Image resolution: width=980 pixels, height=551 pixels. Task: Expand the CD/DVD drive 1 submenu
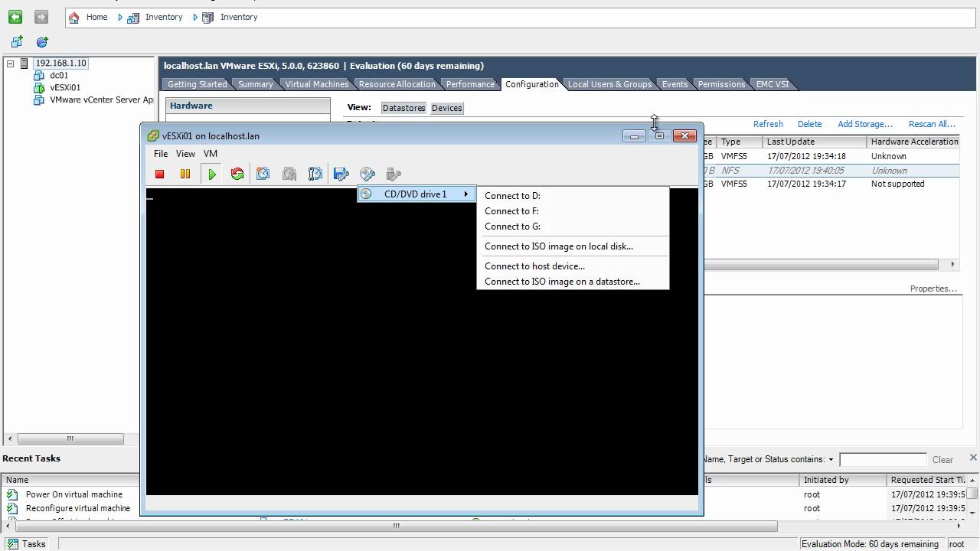[416, 194]
